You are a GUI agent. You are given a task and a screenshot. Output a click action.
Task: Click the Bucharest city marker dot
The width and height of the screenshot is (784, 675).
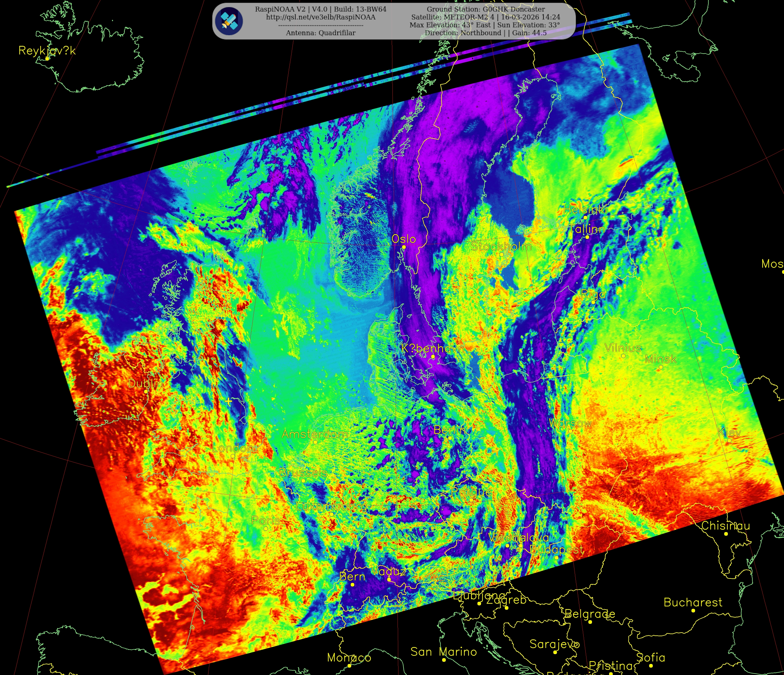(x=693, y=611)
